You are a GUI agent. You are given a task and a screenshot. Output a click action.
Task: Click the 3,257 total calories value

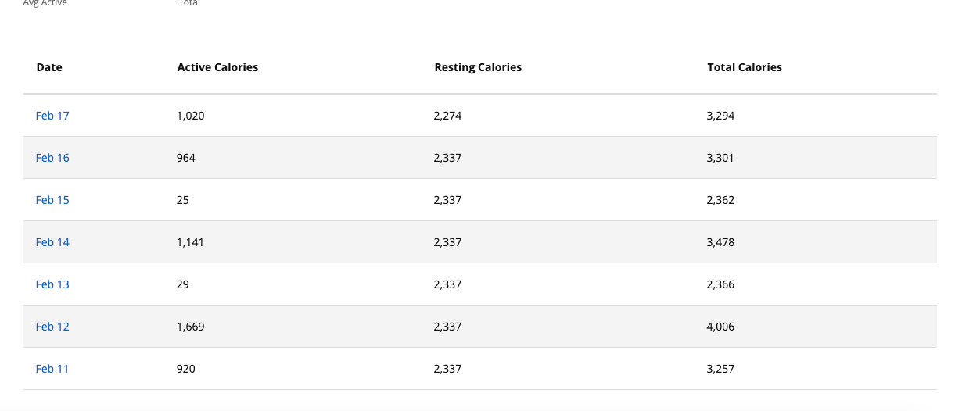[x=720, y=369]
